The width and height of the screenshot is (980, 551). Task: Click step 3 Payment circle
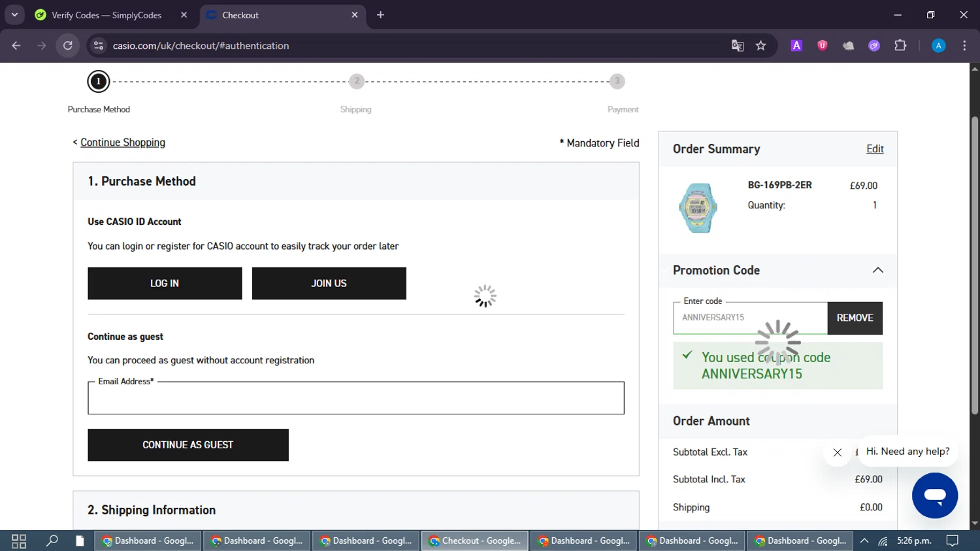pos(617,82)
